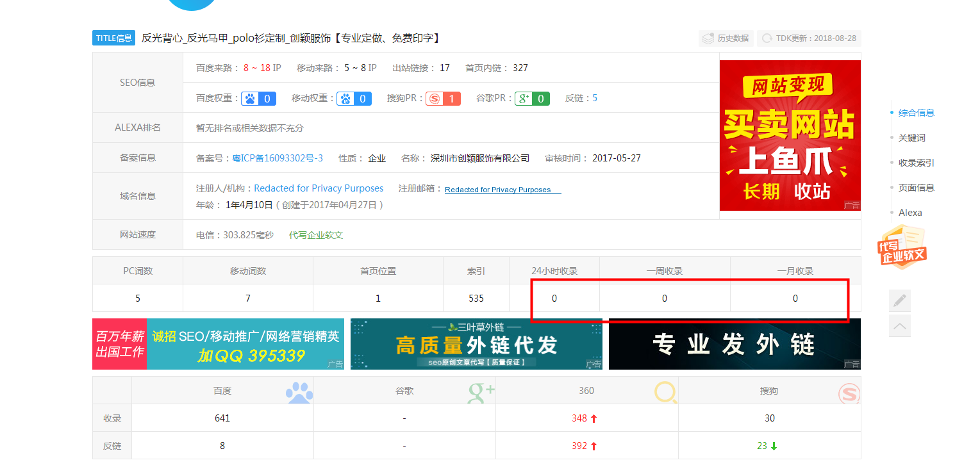Viewport: 980px width, 467px height.
Task: Click the Sogou PR badge
Action: tap(443, 99)
